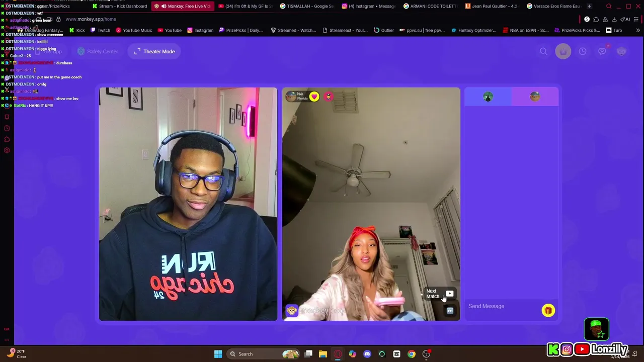Open the Streamed - Watch bookmark
The height and width of the screenshot is (362, 644).
pyautogui.click(x=293, y=30)
